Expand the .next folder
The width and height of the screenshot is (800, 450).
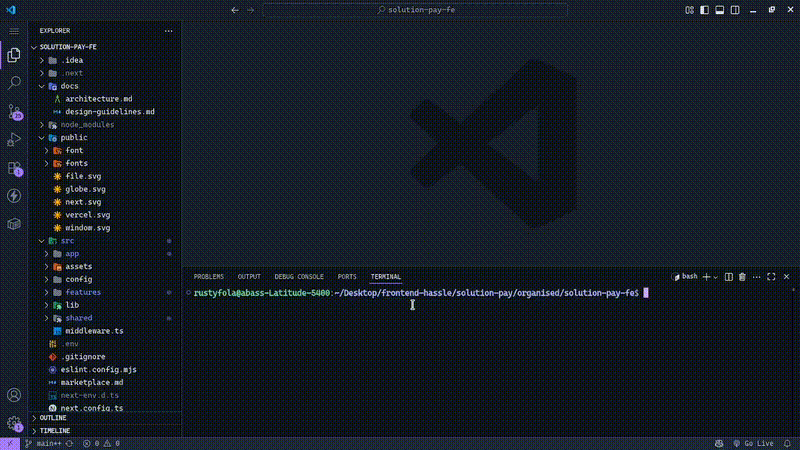click(105, 73)
